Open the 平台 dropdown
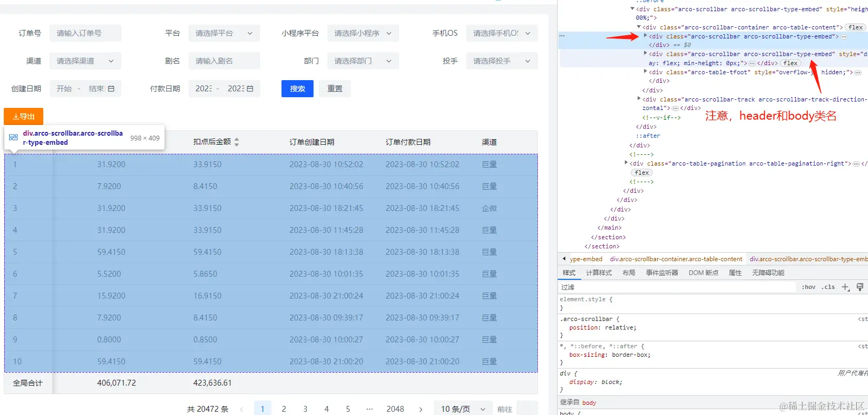This screenshot has width=868, height=415. point(224,33)
